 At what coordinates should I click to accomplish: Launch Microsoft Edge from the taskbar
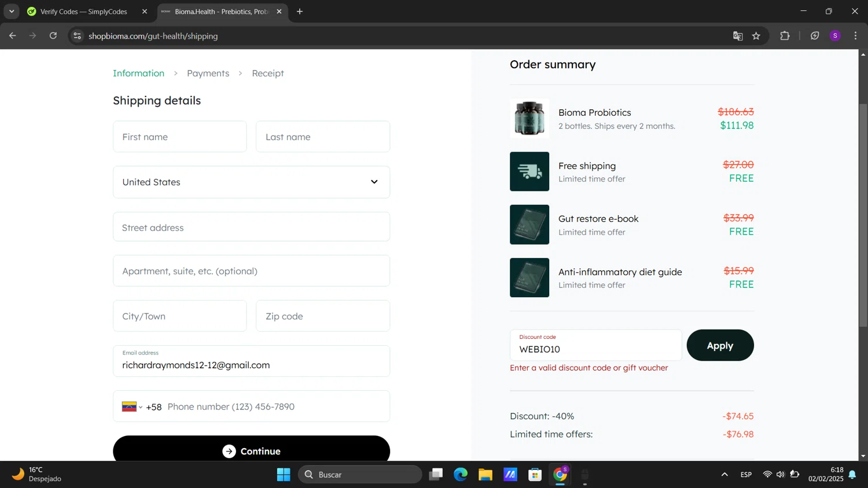[461, 475]
